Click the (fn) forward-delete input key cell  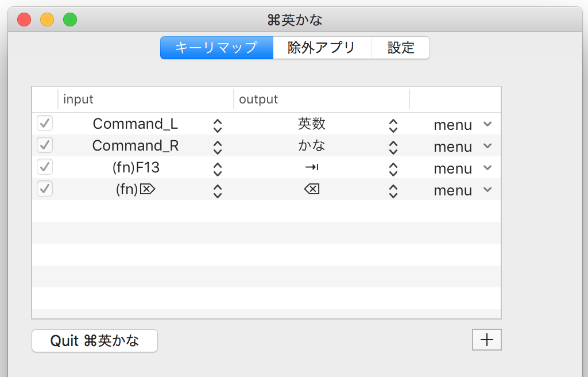(136, 190)
